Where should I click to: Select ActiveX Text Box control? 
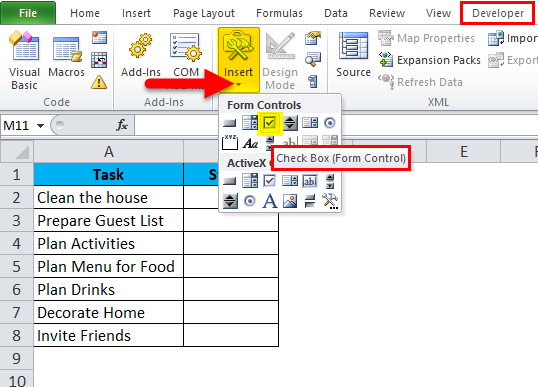point(310,181)
